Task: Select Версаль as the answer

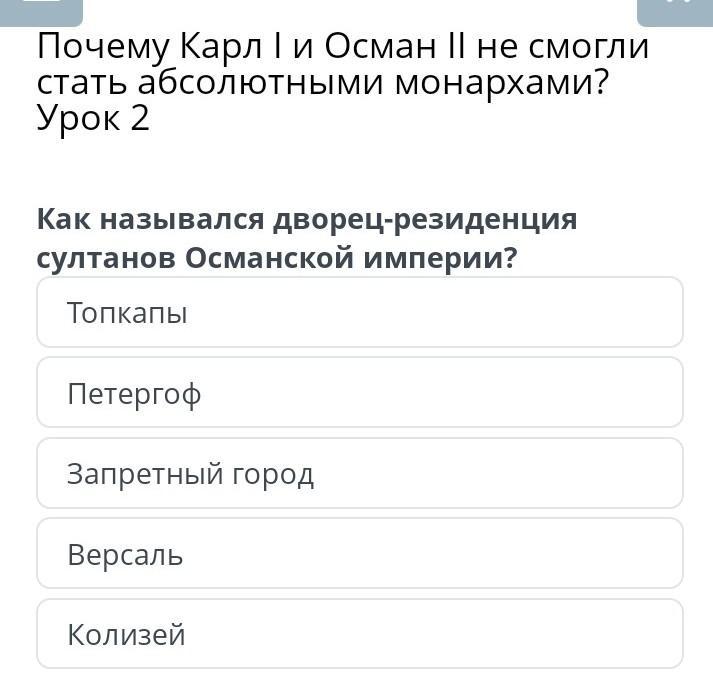Action: (359, 553)
